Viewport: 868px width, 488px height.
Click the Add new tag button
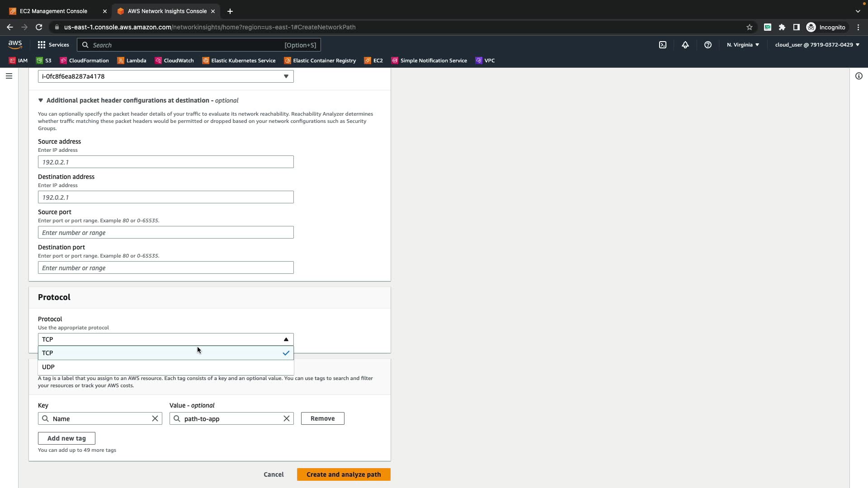click(x=66, y=438)
